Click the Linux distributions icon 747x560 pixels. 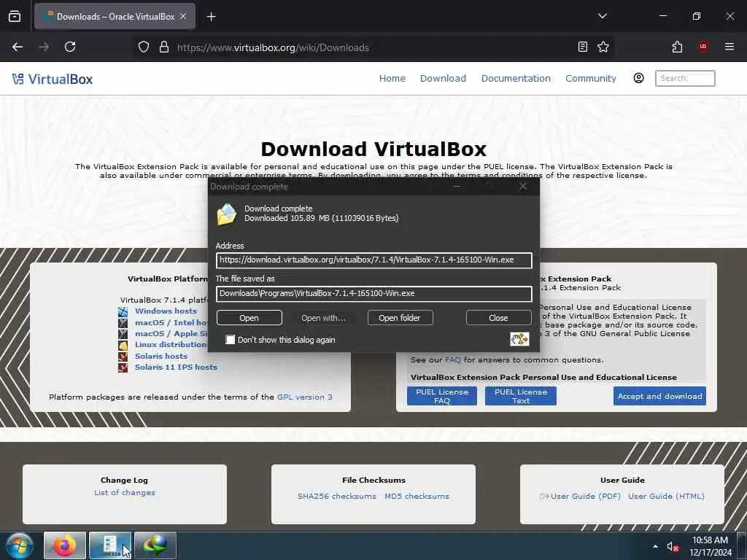(x=123, y=345)
